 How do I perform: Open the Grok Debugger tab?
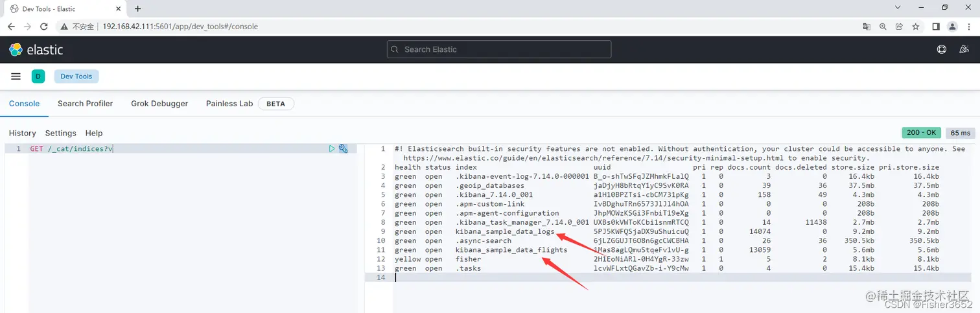pyautogui.click(x=159, y=104)
